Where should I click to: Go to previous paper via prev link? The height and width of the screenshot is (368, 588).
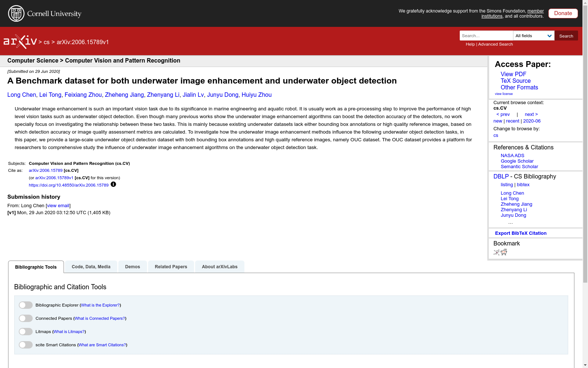point(503,114)
